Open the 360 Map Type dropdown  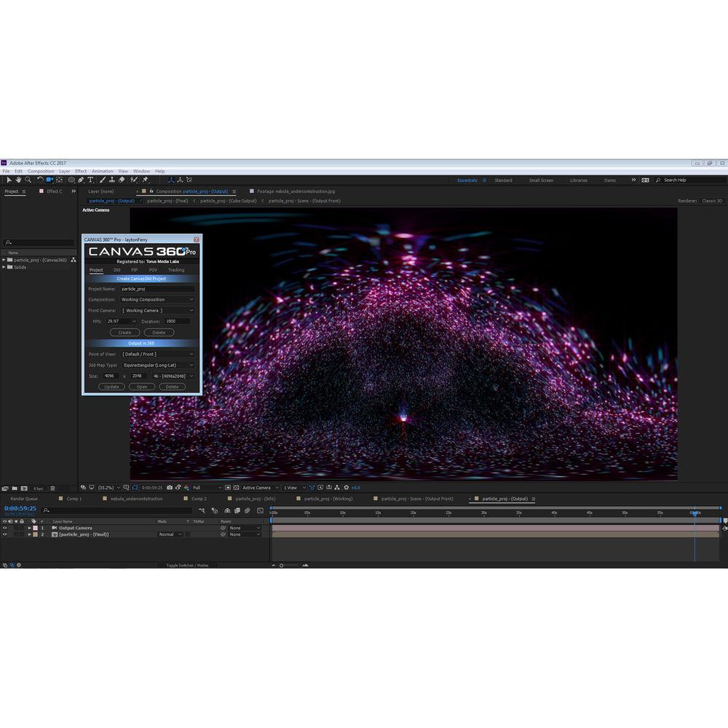pyautogui.click(x=158, y=365)
